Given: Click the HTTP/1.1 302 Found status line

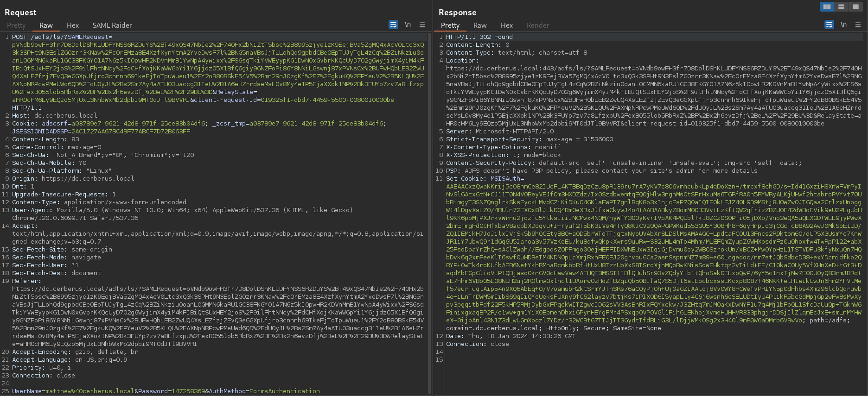Looking at the screenshot, I should click(x=479, y=37).
